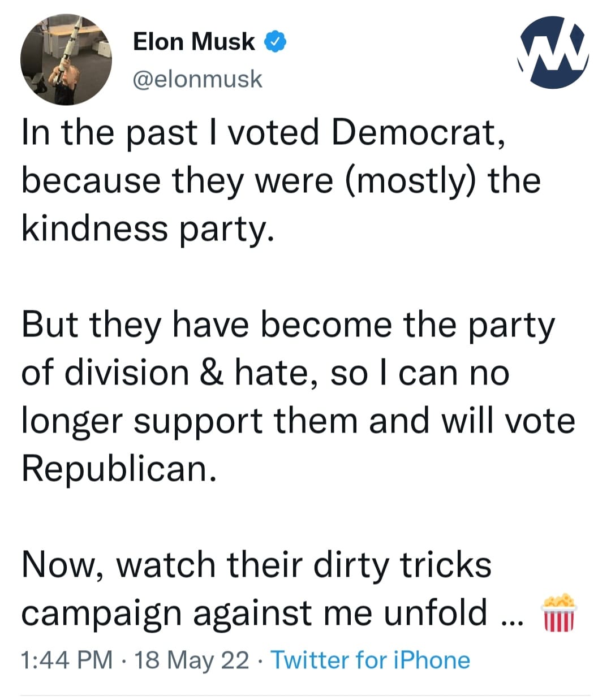Click the word "Republican." in the tweet
The width and height of the screenshot is (611, 700).
[119, 468]
